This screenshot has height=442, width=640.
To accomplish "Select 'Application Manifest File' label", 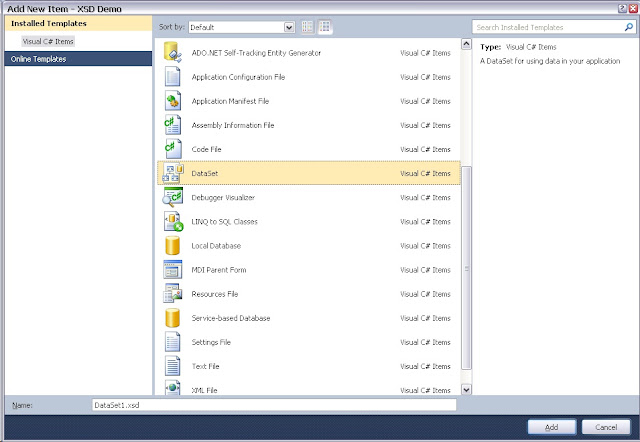I will coord(230,101).
